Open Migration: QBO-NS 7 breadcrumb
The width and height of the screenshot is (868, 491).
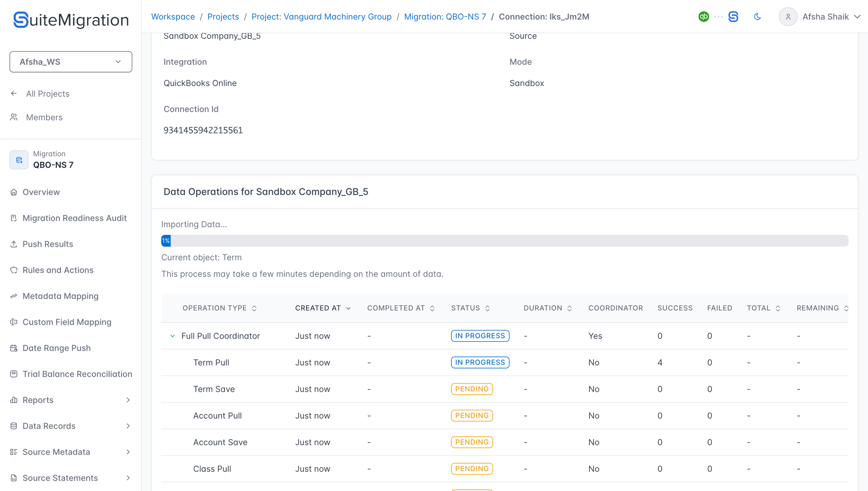point(445,16)
